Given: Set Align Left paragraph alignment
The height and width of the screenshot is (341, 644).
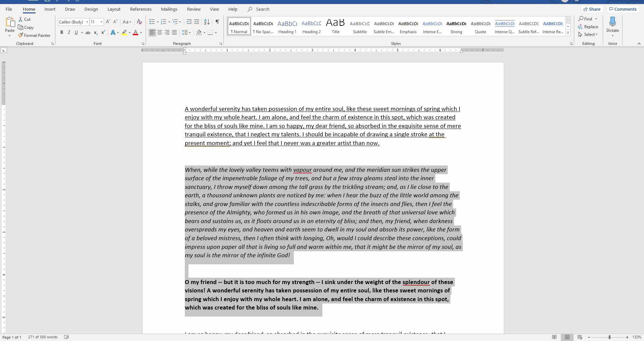Looking at the screenshot, I should click(152, 32).
